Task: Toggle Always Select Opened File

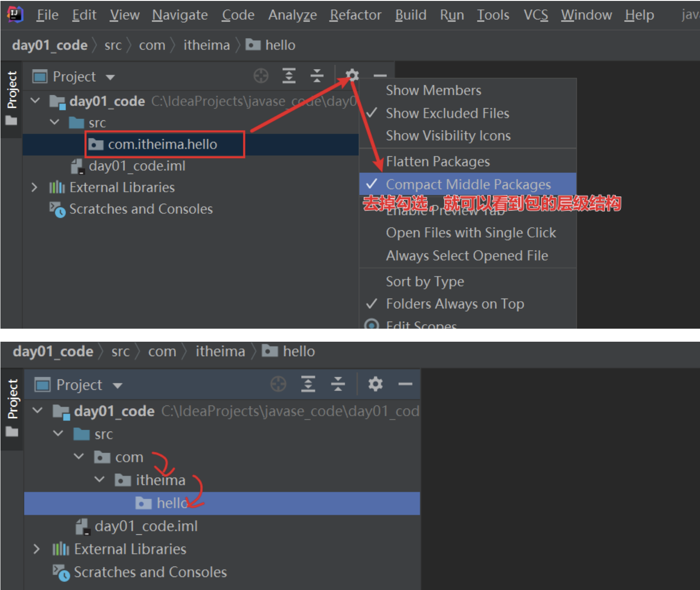Action: 468,255
